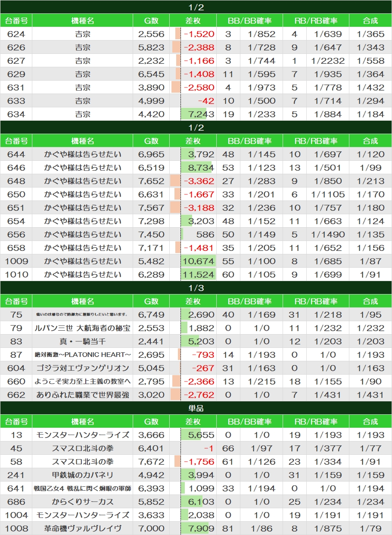Screen dimensions: 392x535
Task: Click 戦国乙女4 machine name in row 641
Action: tap(83, 488)
